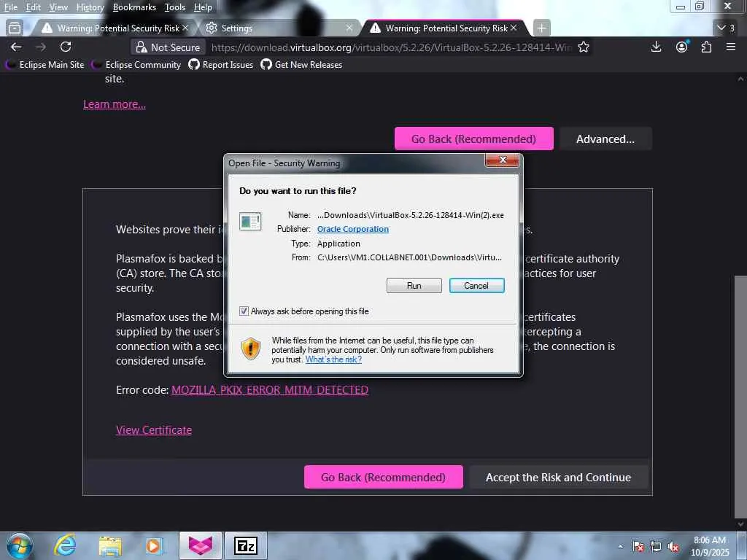
Task: Click Cancel in the security warning dialog
Action: (476, 285)
